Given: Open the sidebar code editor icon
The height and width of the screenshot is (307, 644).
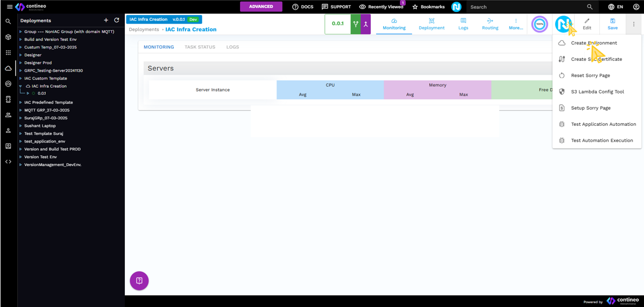Looking at the screenshot, I should point(8,161).
